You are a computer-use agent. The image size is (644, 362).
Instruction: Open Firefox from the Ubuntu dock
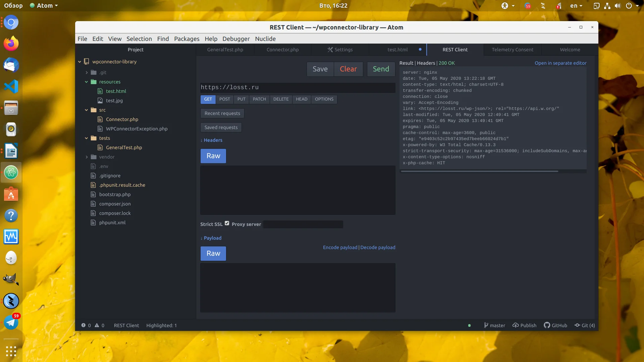coord(11,44)
